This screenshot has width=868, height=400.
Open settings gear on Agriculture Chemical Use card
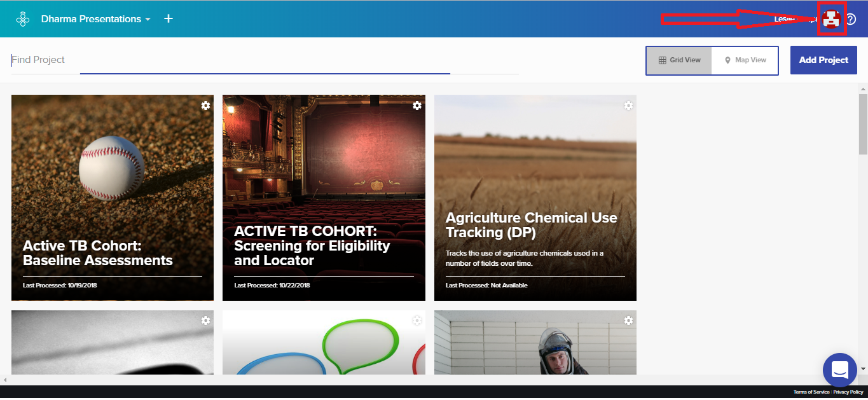pyautogui.click(x=628, y=106)
